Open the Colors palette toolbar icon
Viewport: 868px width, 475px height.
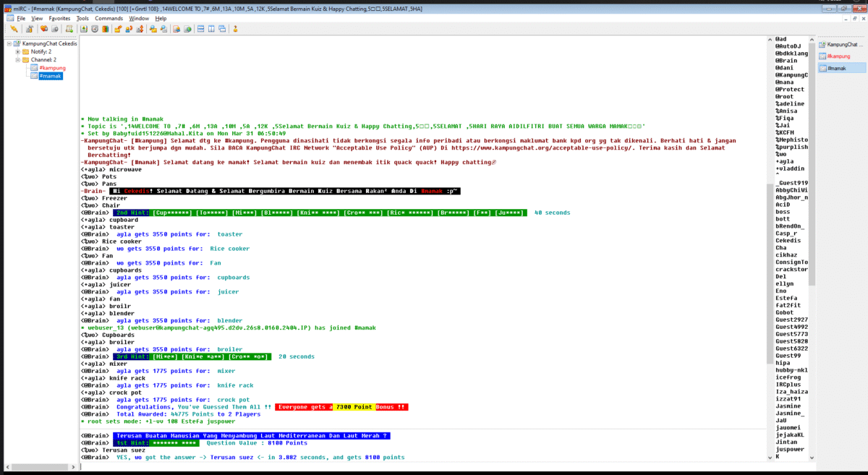106,29
